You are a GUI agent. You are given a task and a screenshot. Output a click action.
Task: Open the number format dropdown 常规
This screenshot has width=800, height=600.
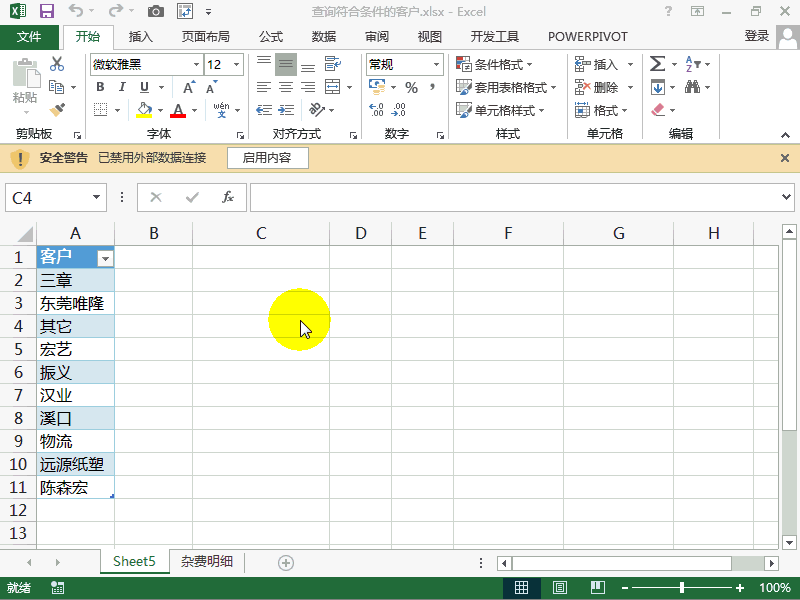(x=436, y=64)
